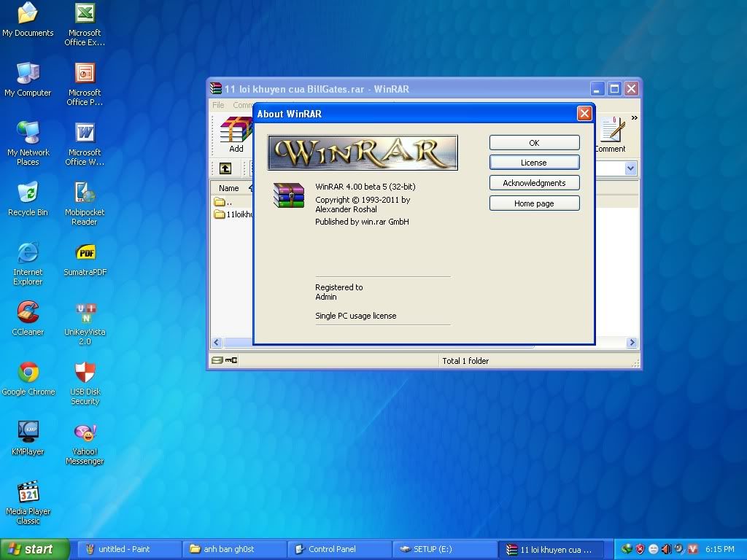Select the Microsoft Office Word shortcut
Screen dimensions: 747x560
(85, 144)
